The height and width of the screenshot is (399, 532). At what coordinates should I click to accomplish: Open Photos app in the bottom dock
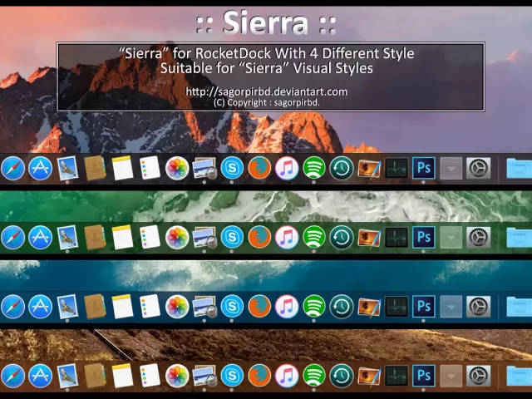[x=177, y=375]
